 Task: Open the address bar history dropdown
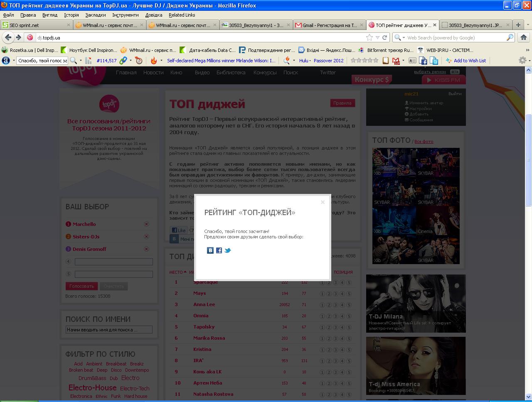click(377, 37)
